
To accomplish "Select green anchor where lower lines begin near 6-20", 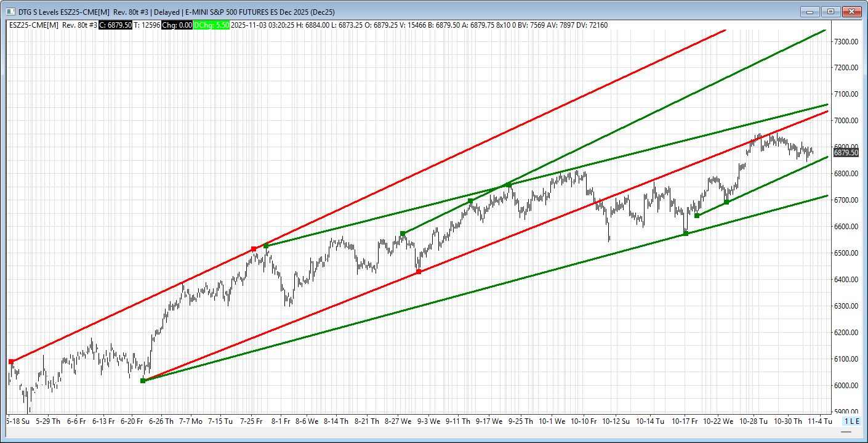I will pyautogui.click(x=143, y=381).
